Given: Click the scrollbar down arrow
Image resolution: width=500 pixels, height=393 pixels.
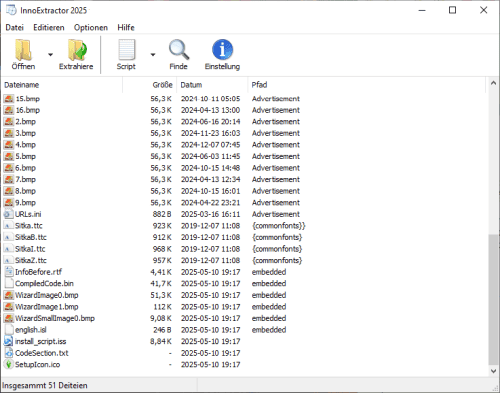Looking at the screenshot, I should pyautogui.click(x=493, y=371).
